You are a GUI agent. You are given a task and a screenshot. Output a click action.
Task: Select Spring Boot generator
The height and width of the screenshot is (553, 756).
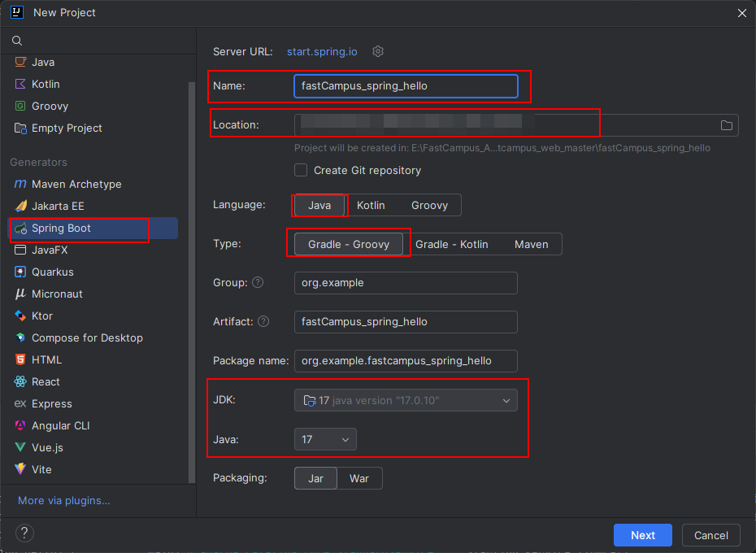pos(94,229)
